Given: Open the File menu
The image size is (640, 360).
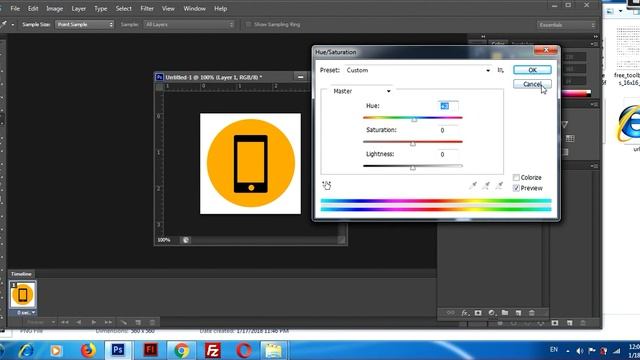Looking at the screenshot, I should pyautogui.click(x=15, y=9).
